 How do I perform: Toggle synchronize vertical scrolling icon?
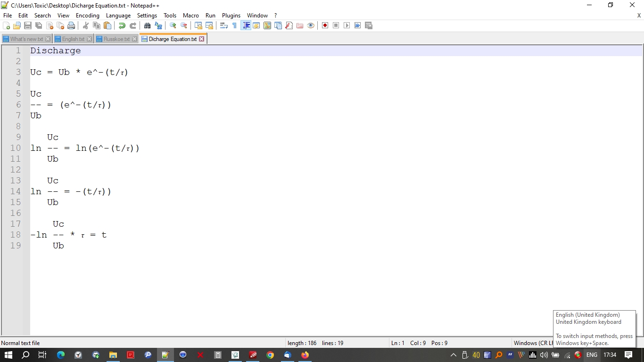click(198, 25)
